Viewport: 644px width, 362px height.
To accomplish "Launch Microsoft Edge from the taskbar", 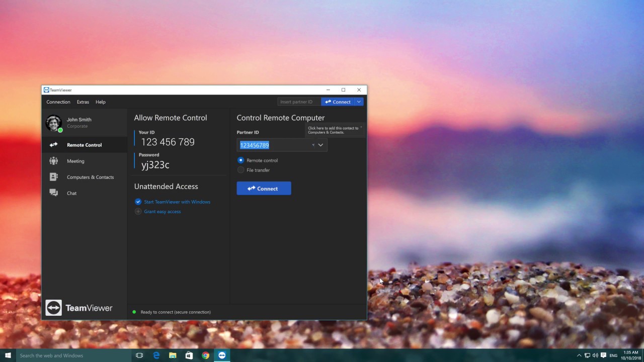I will tap(156, 355).
